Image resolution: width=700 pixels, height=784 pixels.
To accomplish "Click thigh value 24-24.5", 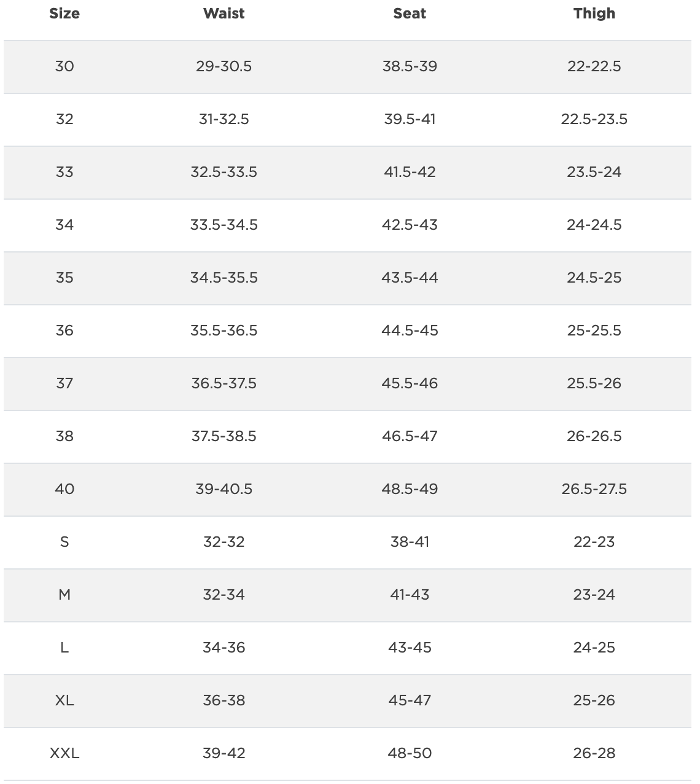I will 594,225.
